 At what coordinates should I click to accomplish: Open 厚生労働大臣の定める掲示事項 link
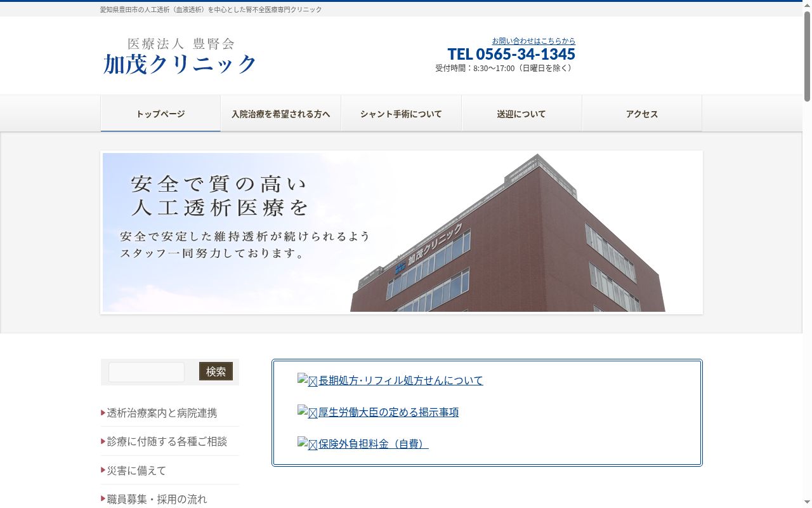click(x=388, y=412)
